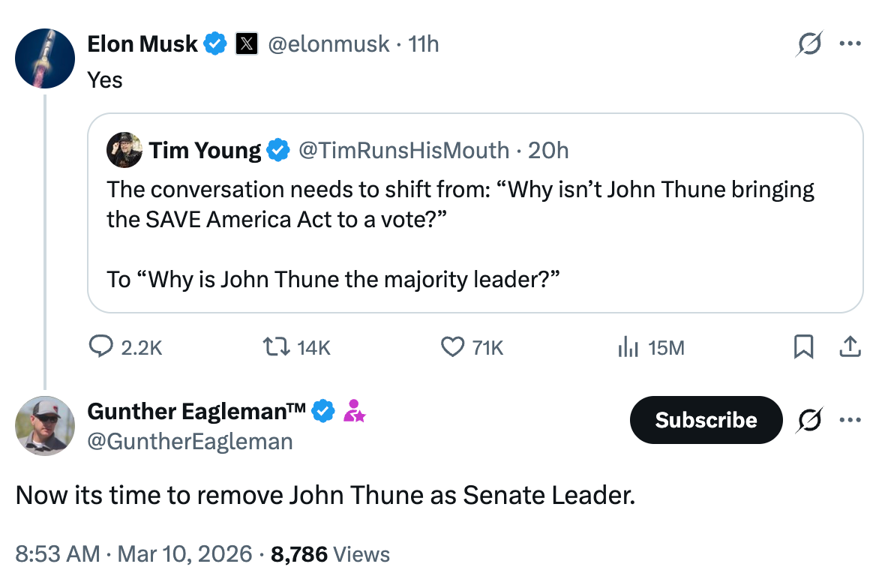Viewport: 885px width, 588px height.
Task: Open Elon Musk's rocket profile picture
Action: coord(45,58)
